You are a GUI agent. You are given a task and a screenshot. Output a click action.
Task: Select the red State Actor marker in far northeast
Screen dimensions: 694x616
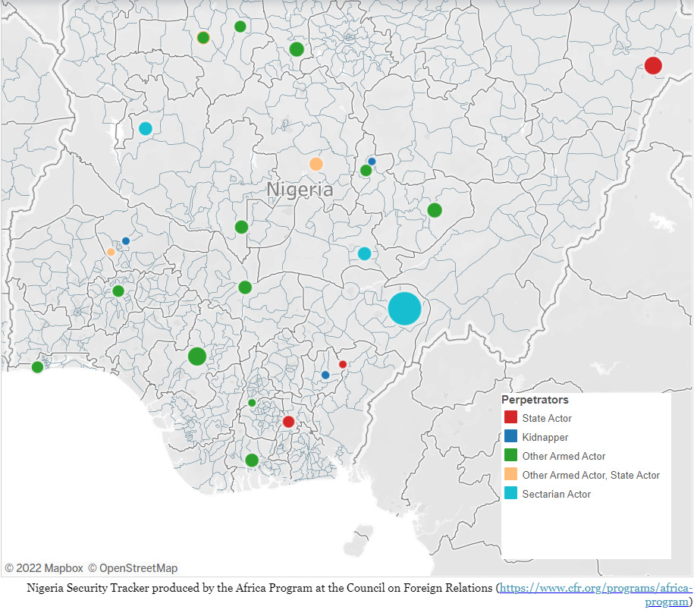coord(653,65)
